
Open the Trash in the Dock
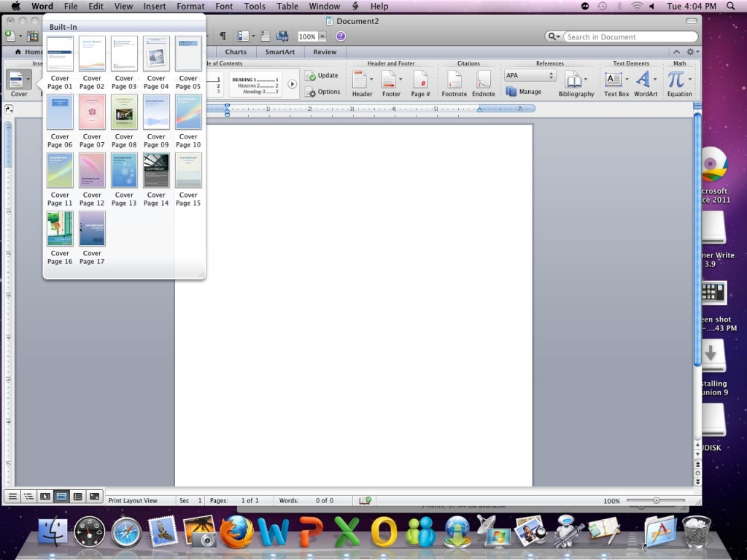point(696,532)
